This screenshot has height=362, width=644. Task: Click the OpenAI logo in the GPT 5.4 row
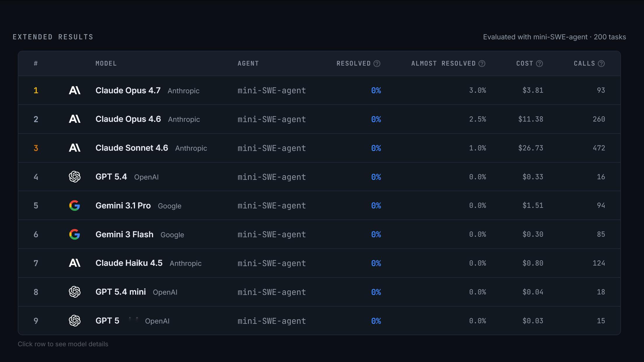pos(74,177)
